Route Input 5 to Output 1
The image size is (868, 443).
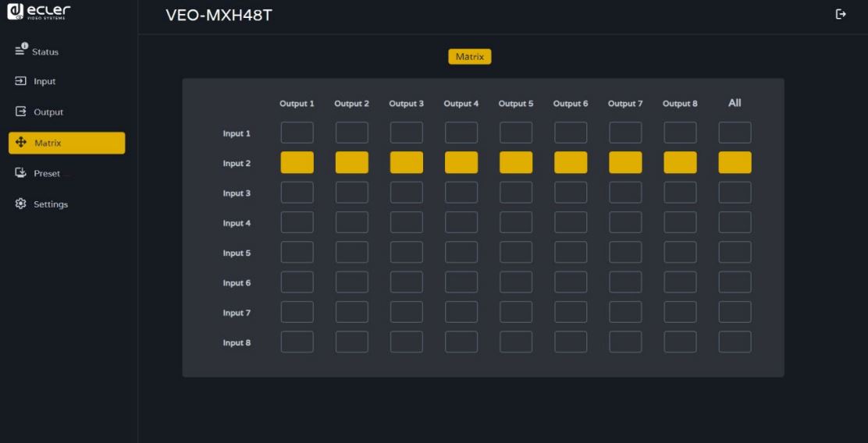(x=297, y=252)
